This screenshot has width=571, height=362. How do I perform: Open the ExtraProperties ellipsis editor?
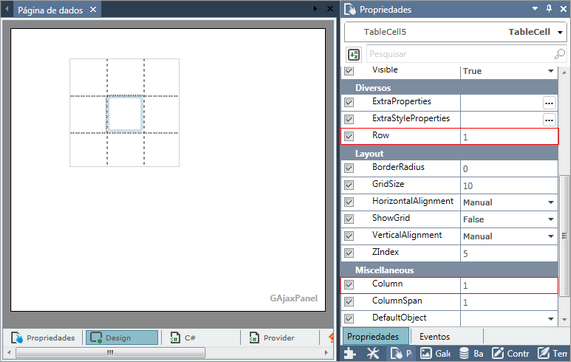(549, 103)
